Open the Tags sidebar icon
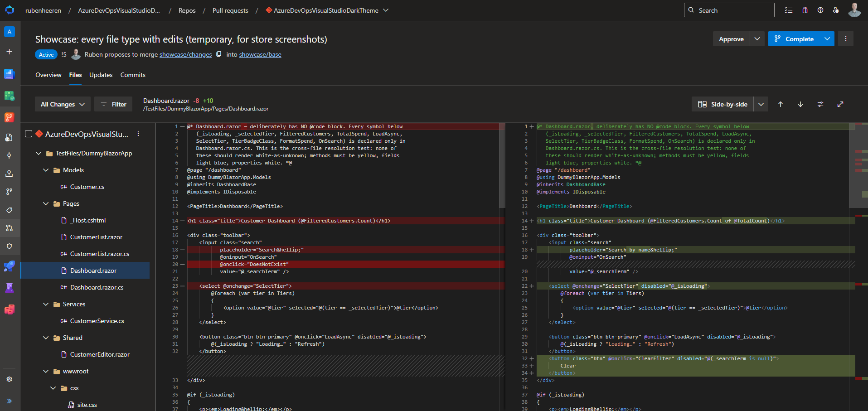868x411 pixels. 10,210
